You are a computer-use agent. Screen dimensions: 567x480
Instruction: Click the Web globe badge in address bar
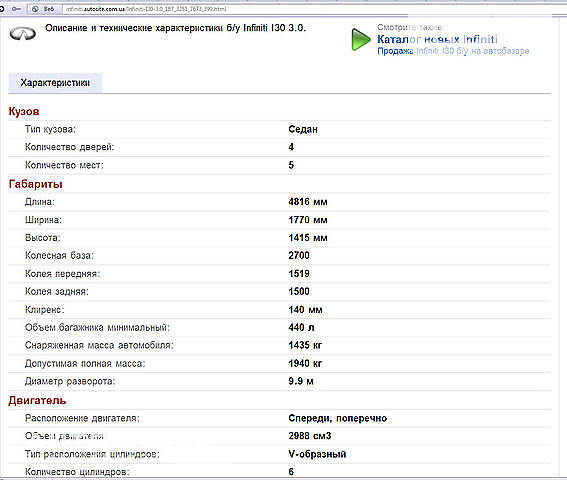click(43, 9)
